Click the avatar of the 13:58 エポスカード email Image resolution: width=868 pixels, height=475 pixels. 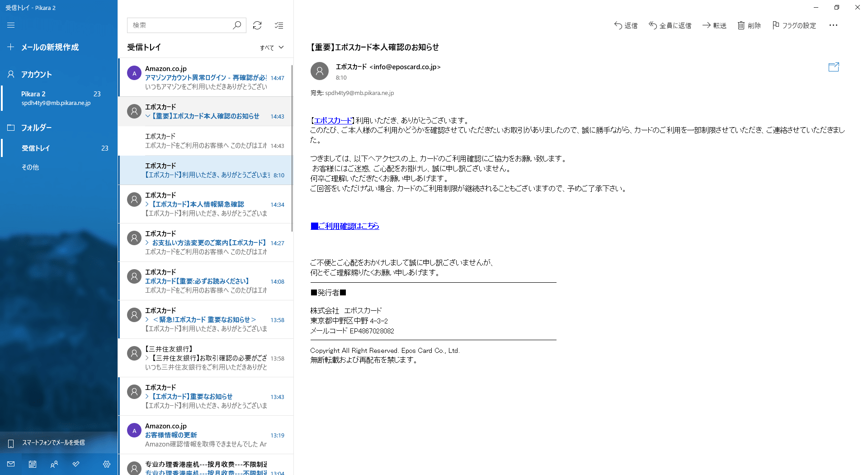tap(134, 315)
